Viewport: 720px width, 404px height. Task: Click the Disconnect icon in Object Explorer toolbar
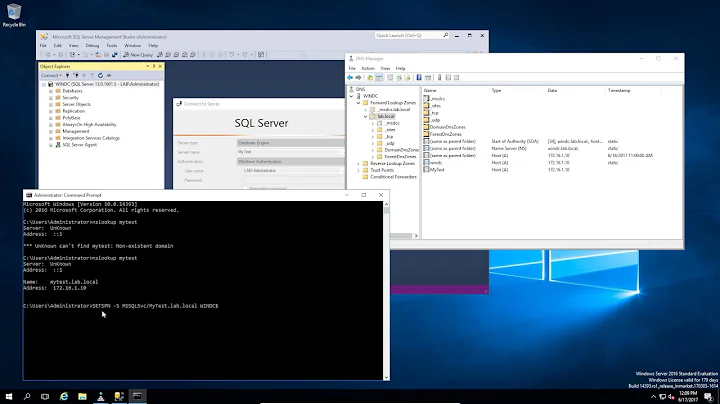point(76,75)
